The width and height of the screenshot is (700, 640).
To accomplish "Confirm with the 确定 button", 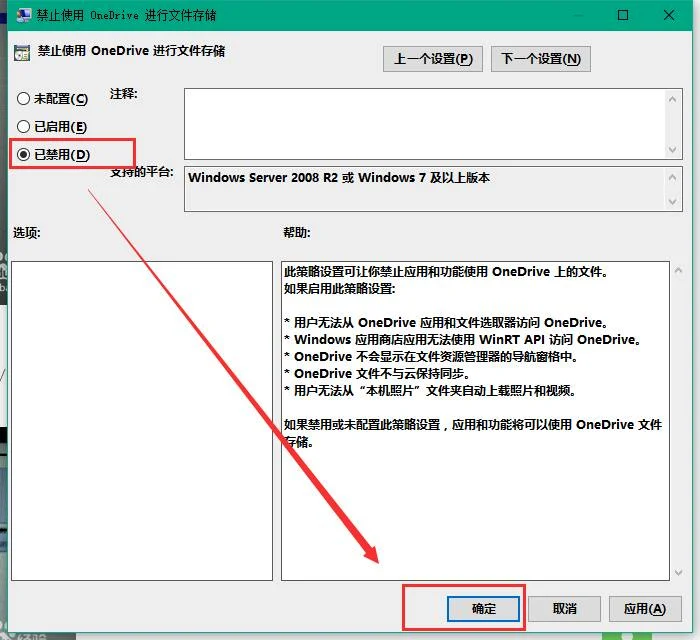I will tap(483, 609).
